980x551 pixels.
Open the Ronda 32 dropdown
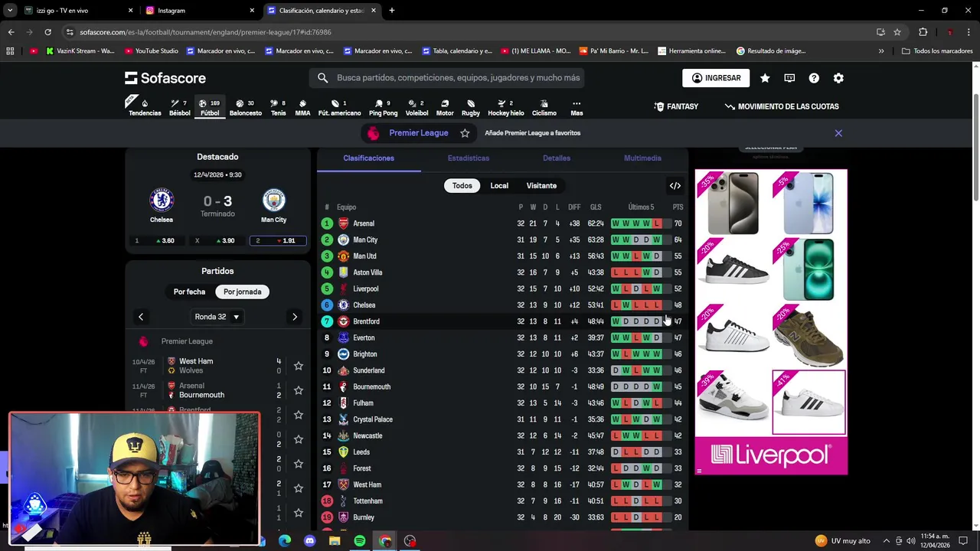(x=217, y=317)
